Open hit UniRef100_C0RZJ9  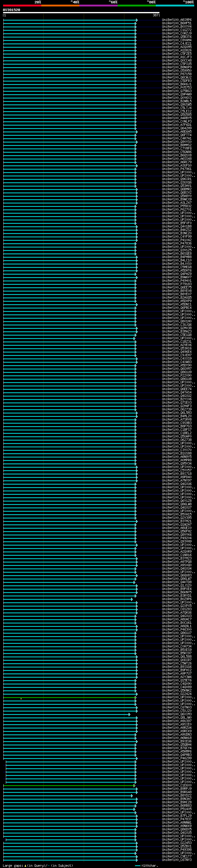click(x=177, y=33)
